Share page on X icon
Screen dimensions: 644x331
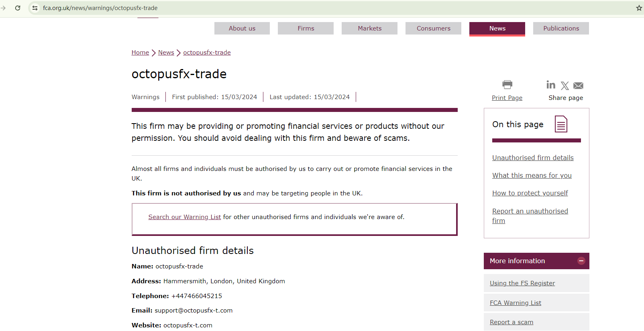point(565,85)
